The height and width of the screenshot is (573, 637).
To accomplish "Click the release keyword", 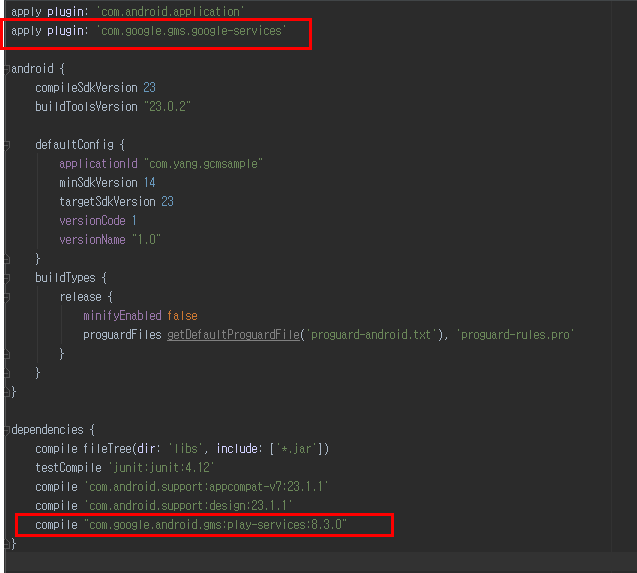I will 80,297.
